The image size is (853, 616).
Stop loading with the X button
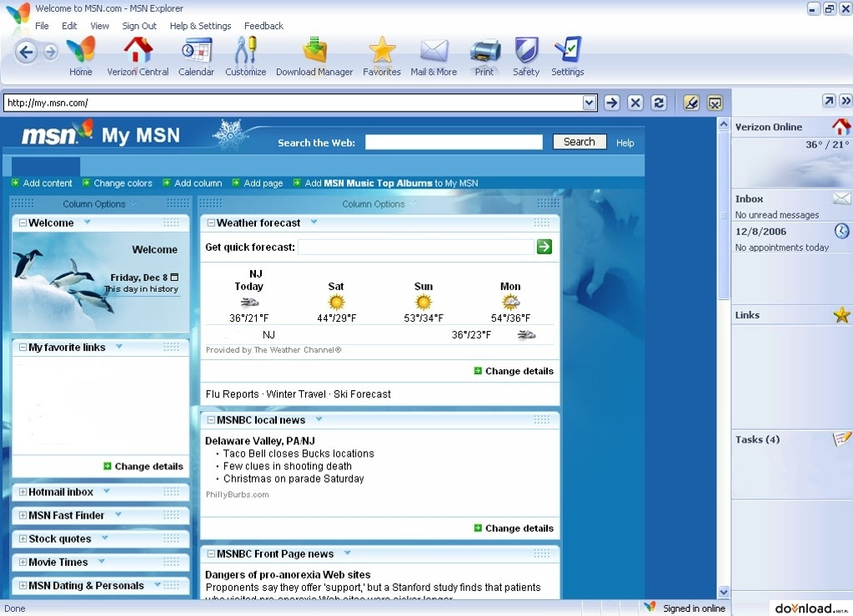click(635, 103)
